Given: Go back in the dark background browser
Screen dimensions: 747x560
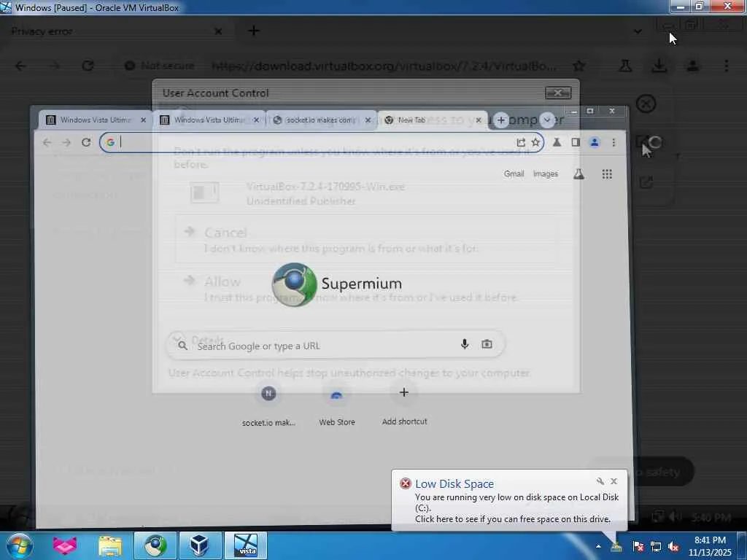Looking at the screenshot, I should [20, 66].
